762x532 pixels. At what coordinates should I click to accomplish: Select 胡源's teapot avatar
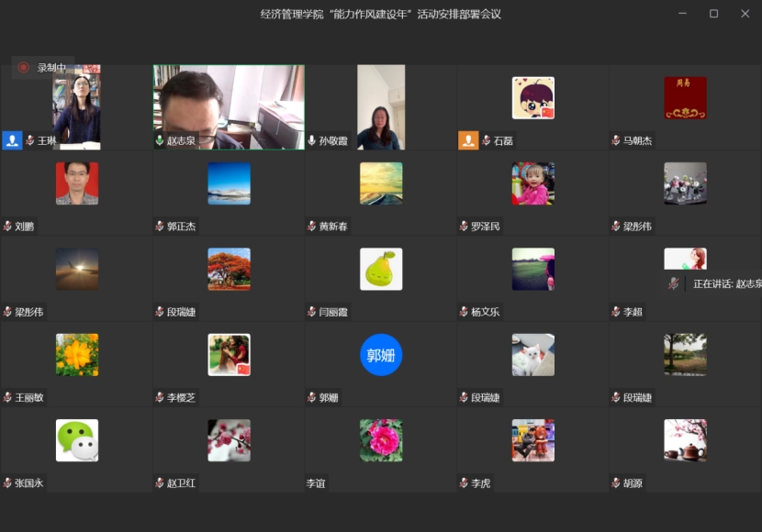685,440
